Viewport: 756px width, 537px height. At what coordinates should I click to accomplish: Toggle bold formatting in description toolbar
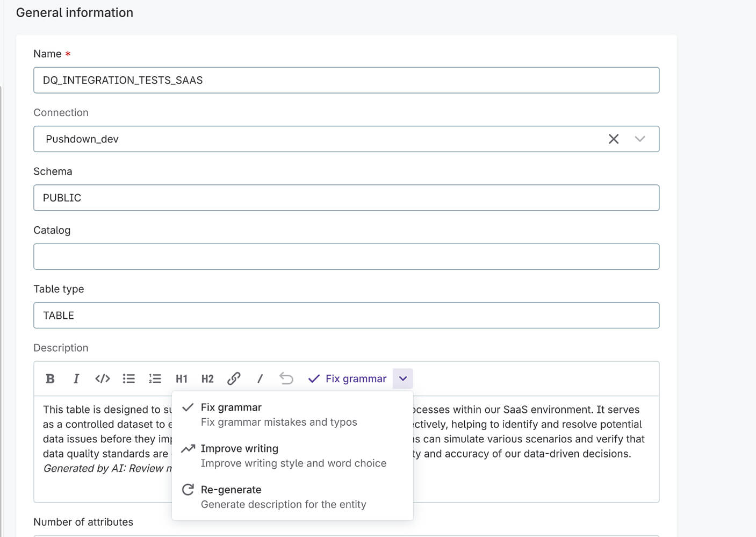coord(51,378)
